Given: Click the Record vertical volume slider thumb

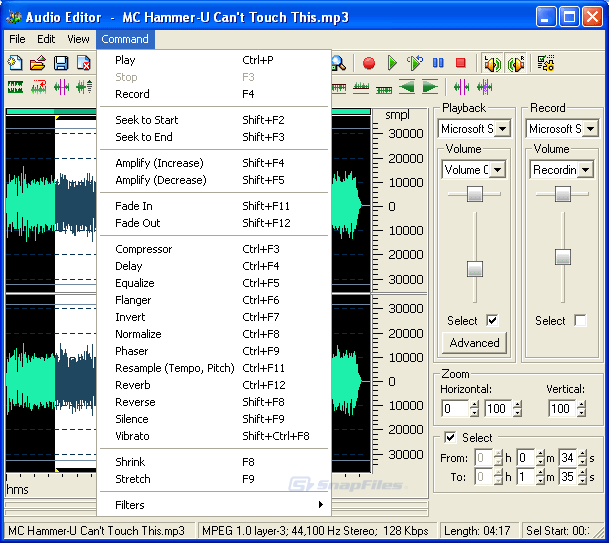Looking at the screenshot, I should [x=562, y=257].
